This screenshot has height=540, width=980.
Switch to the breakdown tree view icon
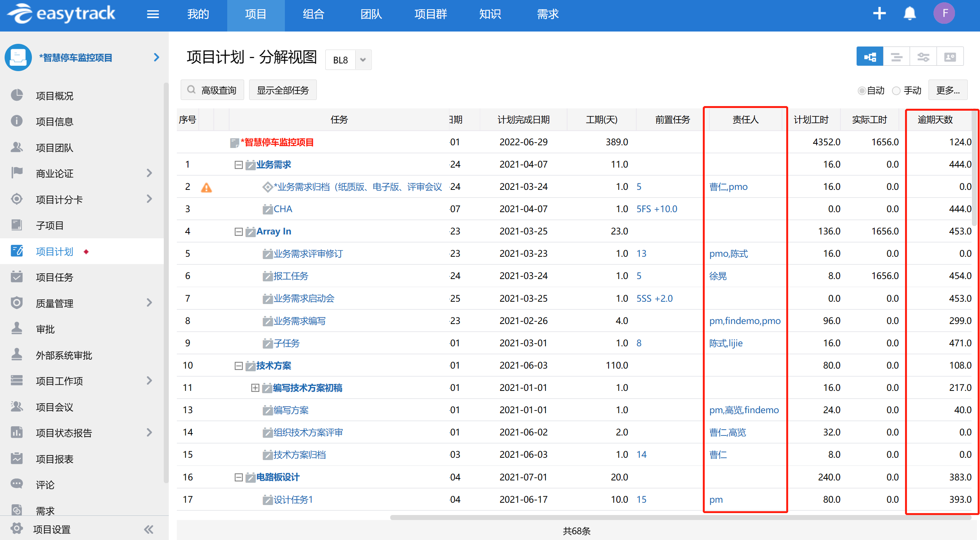click(x=870, y=57)
